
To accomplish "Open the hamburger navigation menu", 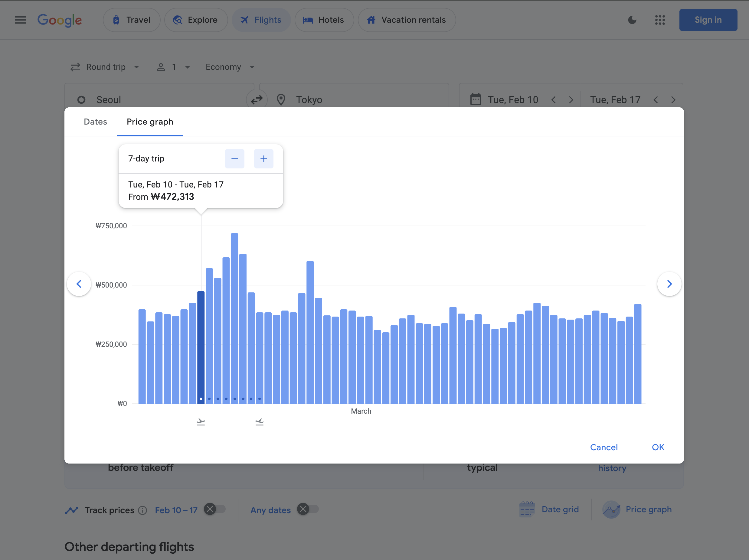I will pos(20,20).
